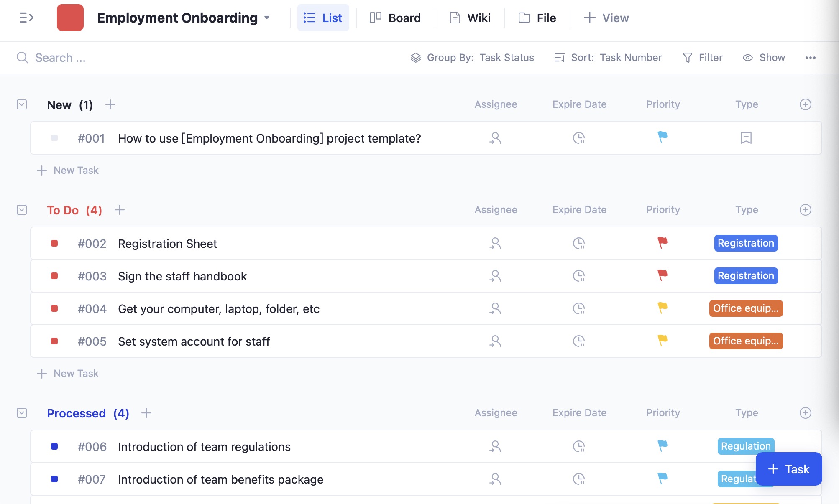Collapse the New task group
839x504 pixels.
click(21, 104)
